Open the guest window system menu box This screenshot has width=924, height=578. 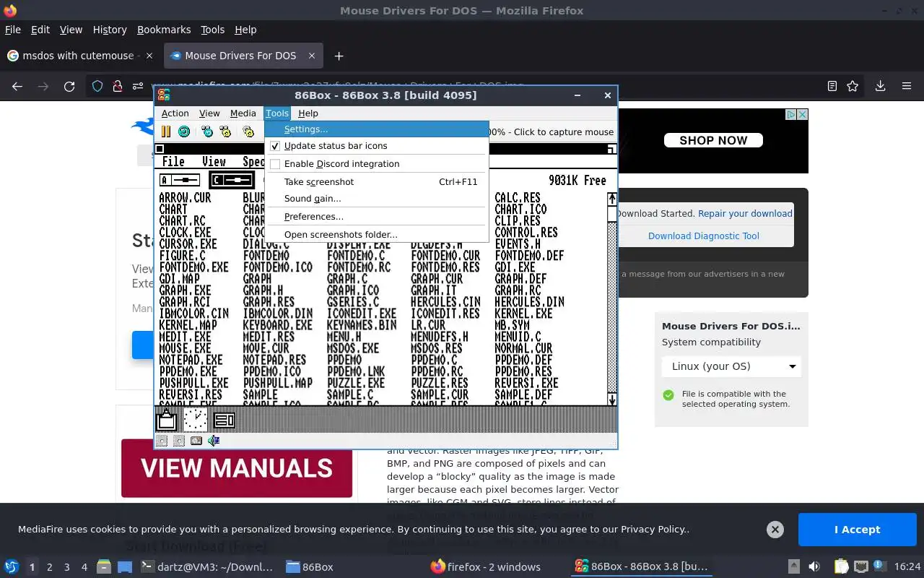(160, 150)
